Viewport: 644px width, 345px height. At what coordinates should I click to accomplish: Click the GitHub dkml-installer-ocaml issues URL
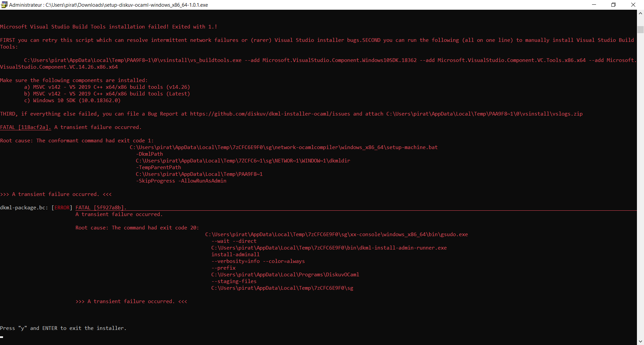(270, 114)
